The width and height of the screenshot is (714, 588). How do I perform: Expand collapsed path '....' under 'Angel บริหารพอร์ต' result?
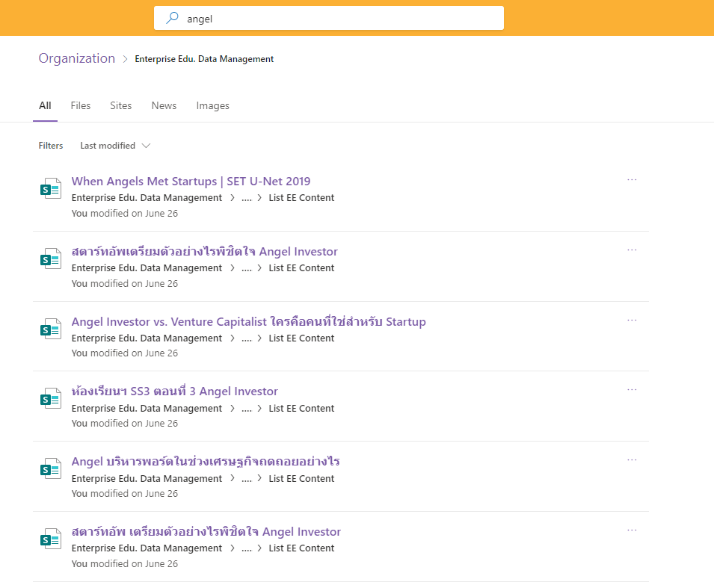coord(246,479)
